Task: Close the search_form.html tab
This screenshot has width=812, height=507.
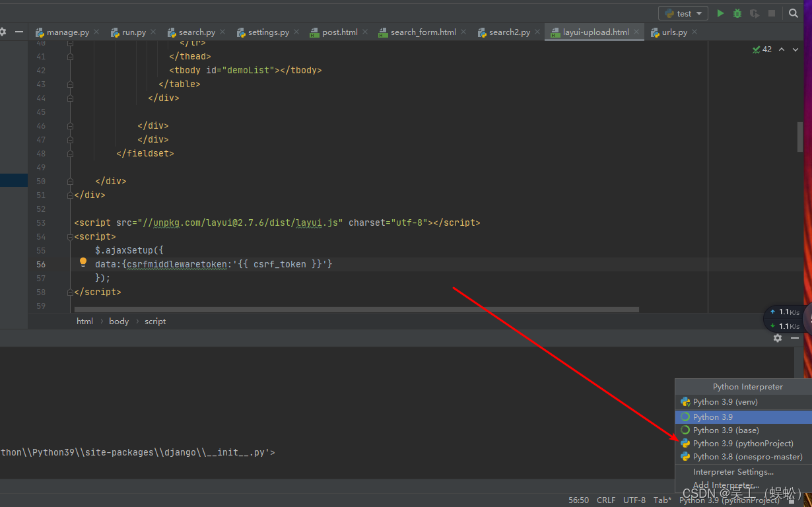Action: tap(463, 31)
